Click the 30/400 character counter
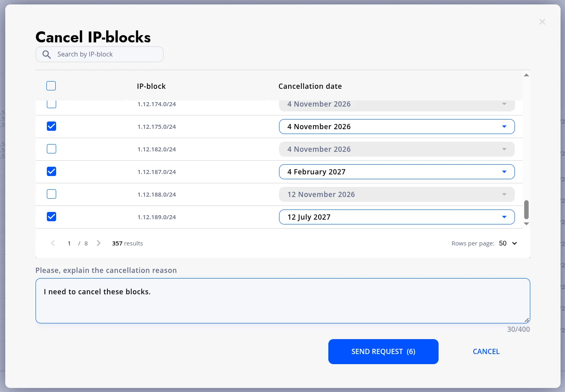 [x=519, y=329]
